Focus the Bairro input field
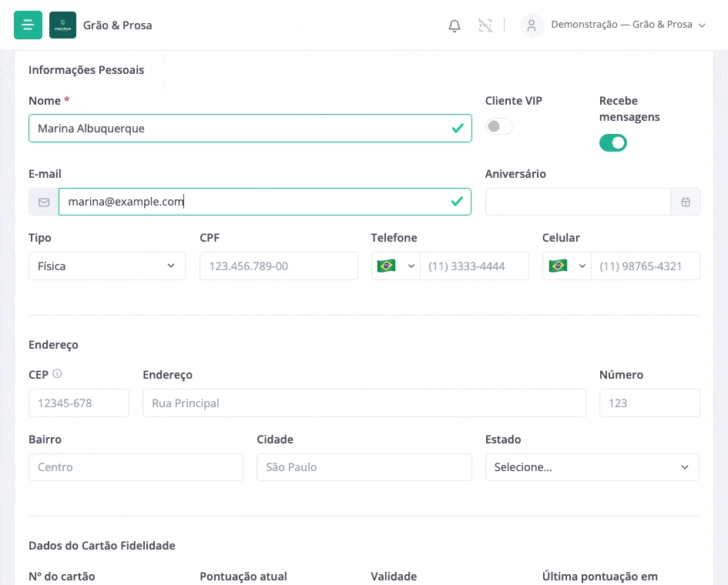This screenshot has height=585, width=728. click(136, 467)
